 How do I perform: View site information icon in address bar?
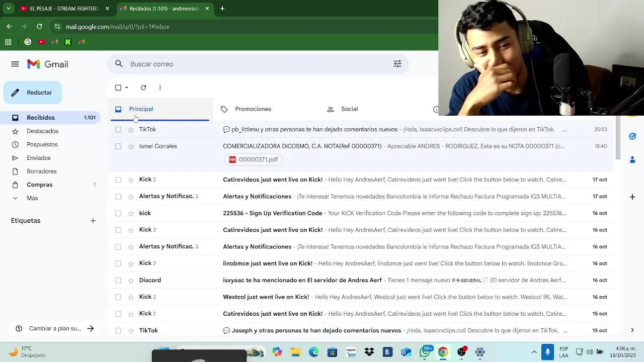pyautogui.click(x=57, y=27)
